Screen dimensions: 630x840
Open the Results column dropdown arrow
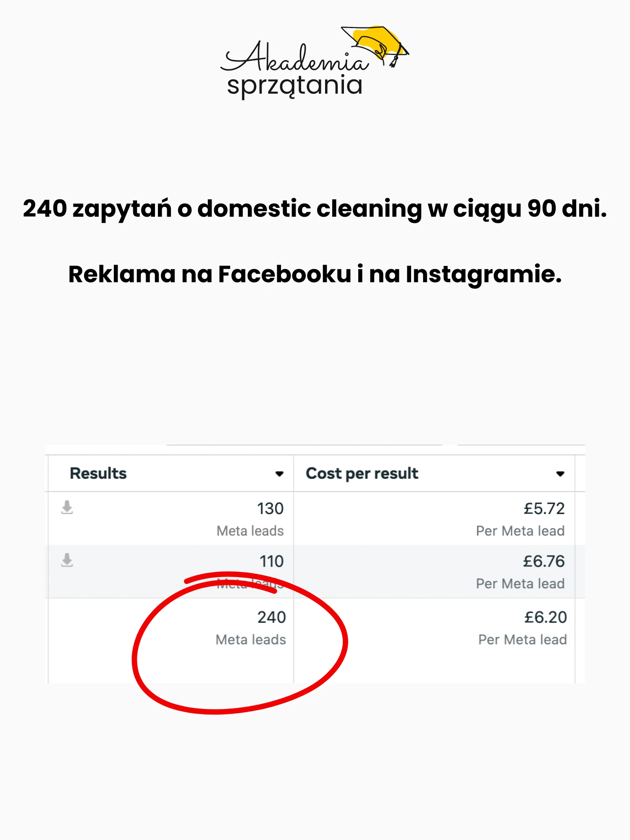[279, 474]
